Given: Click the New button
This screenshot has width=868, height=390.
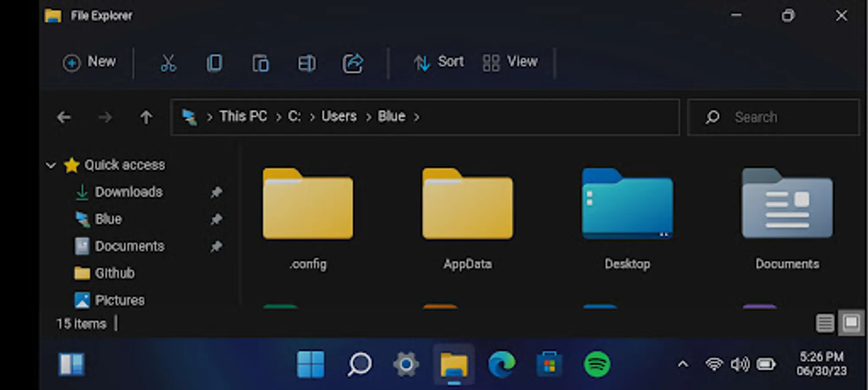Looking at the screenshot, I should [90, 62].
